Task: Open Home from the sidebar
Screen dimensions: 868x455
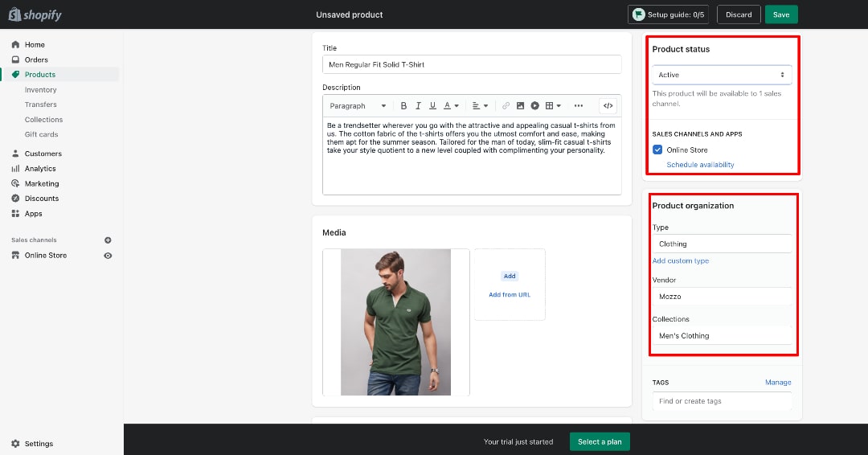Action: pos(35,45)
